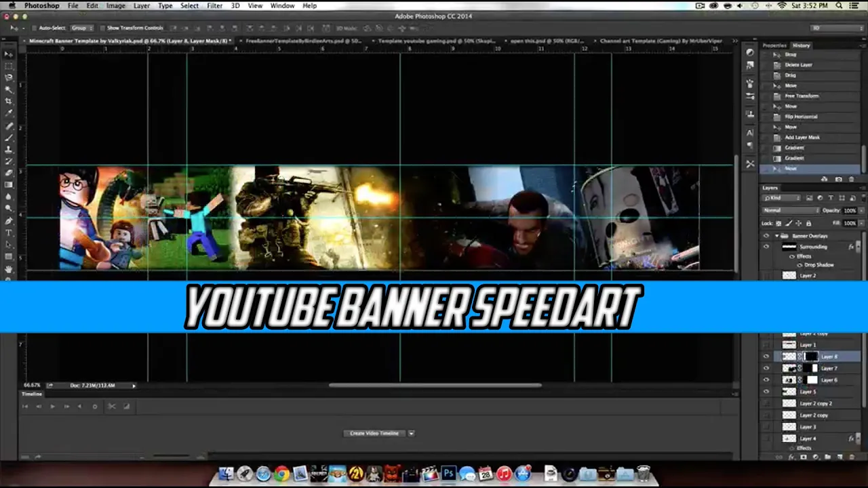Switch to FreeBannerTemplateByBirdlenArts.psd document tab
This screenshot has width=868, height=488.
point(303,41)
